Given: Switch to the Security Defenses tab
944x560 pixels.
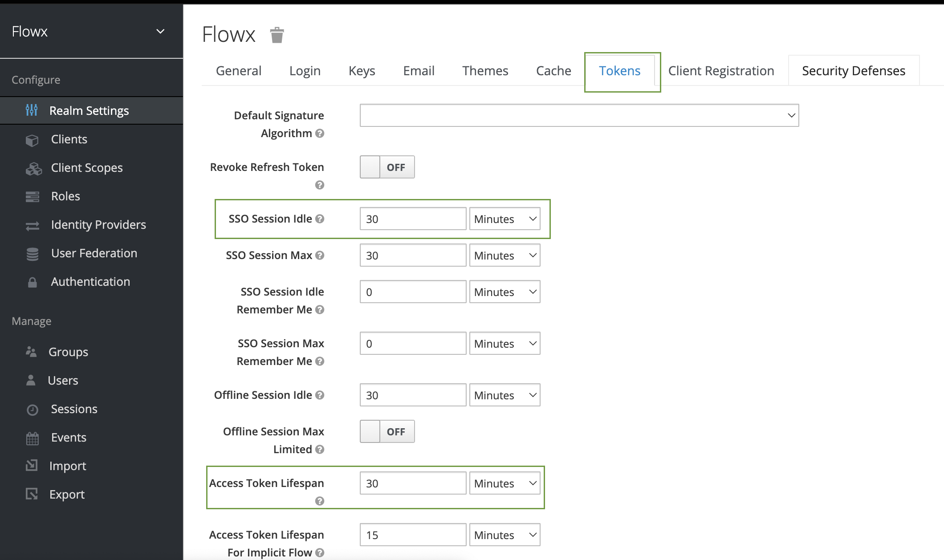Looking at the screenshot, I should 853,71.
